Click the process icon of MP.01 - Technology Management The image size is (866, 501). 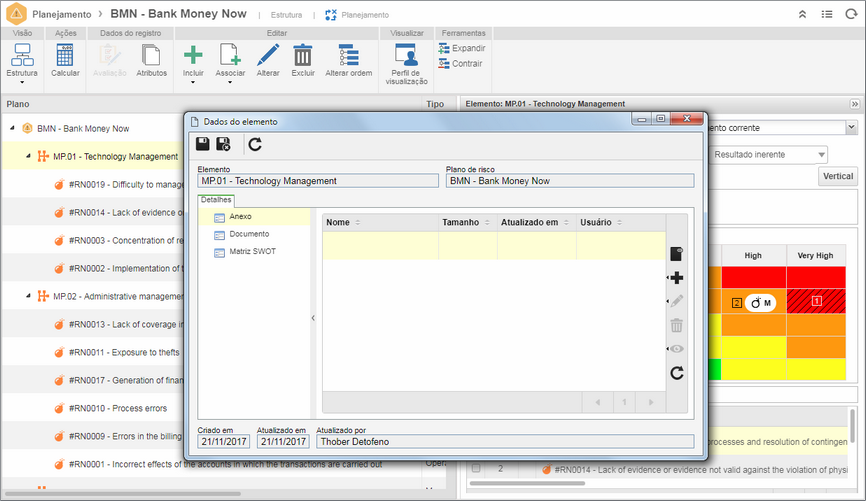43,156
